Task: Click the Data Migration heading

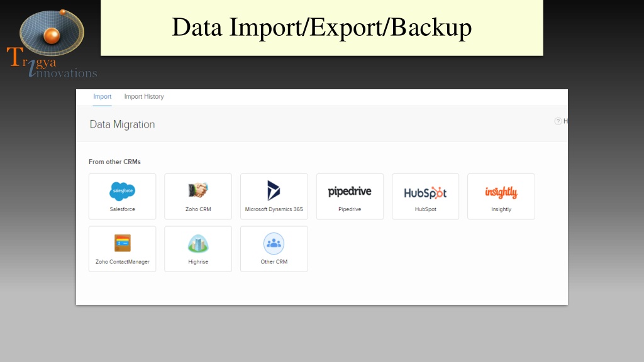Action: coord(123,124)
